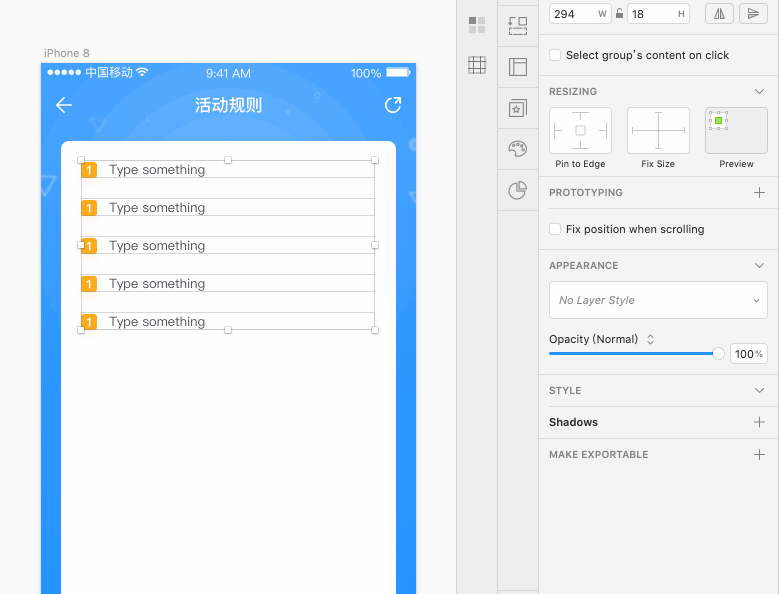Screen dimensions: 779x594
Task: Add a new shadow with plus button
Action: coord(759,422)
